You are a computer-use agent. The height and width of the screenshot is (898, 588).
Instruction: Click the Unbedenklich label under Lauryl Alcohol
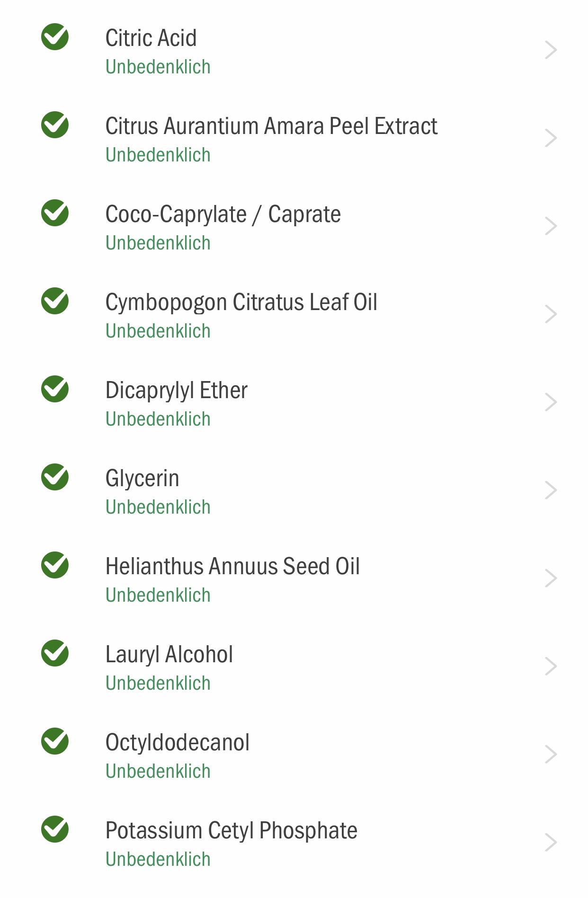[x=158, y=683]
